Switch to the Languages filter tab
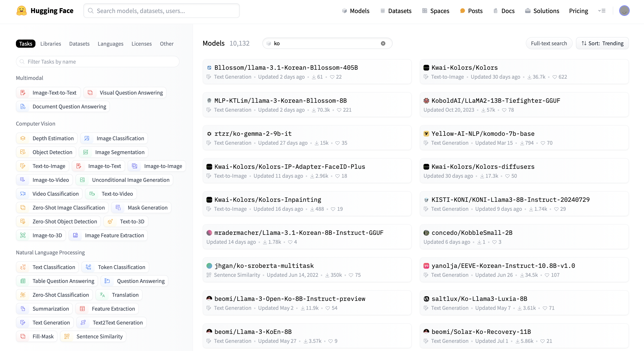644x351 pixels. click(110, 44)
